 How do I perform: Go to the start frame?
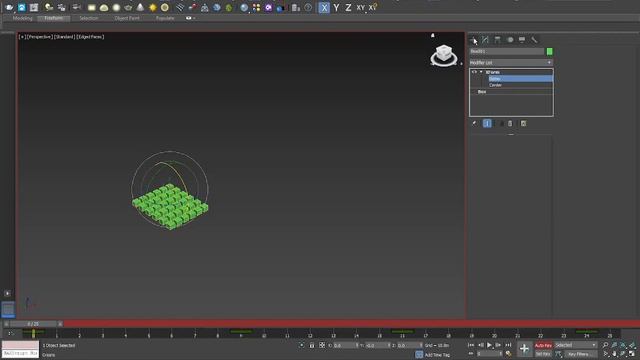tap(471, 345)
